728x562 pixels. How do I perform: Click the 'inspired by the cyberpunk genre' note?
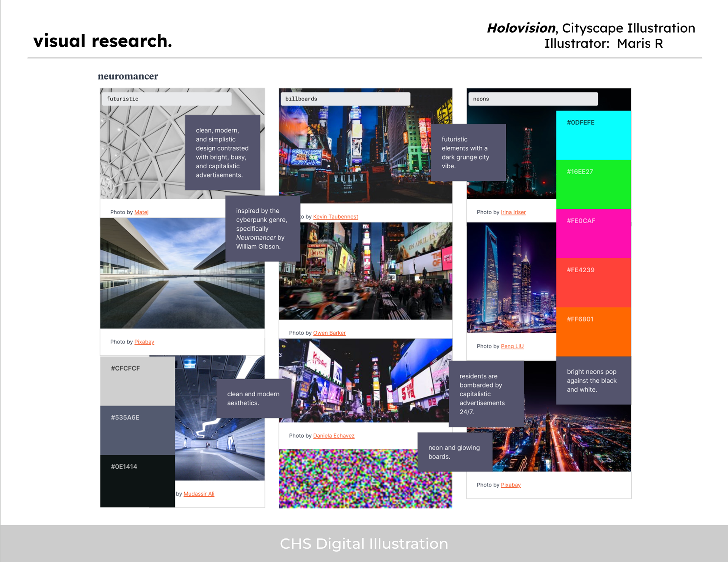(263, 229)
